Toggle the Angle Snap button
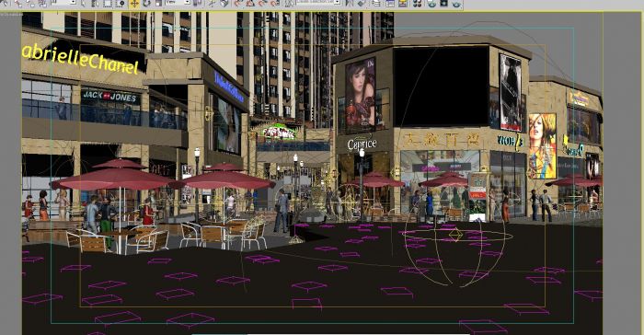 (249, 4)
